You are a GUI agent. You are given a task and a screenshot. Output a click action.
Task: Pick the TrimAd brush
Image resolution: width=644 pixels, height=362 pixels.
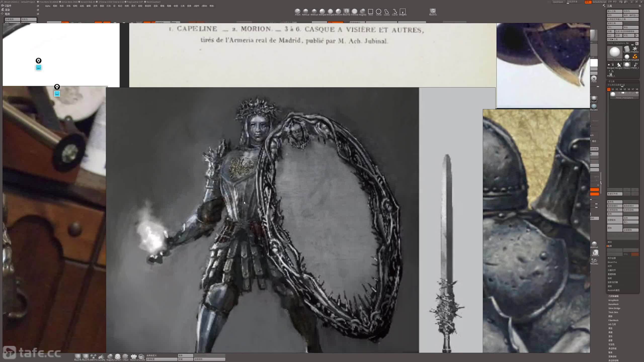click(354, 12)
